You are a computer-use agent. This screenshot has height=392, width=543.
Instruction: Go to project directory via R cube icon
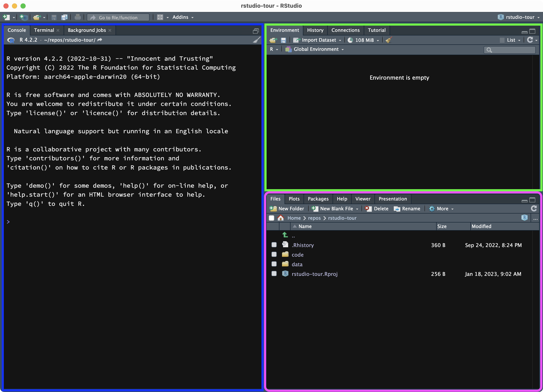(x=524, y=218)
